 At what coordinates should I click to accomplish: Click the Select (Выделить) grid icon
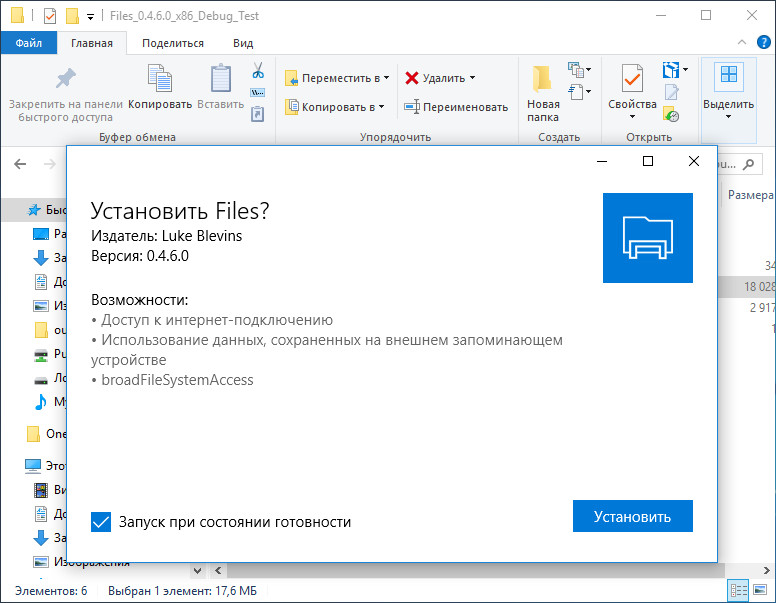tap(728, 75)
